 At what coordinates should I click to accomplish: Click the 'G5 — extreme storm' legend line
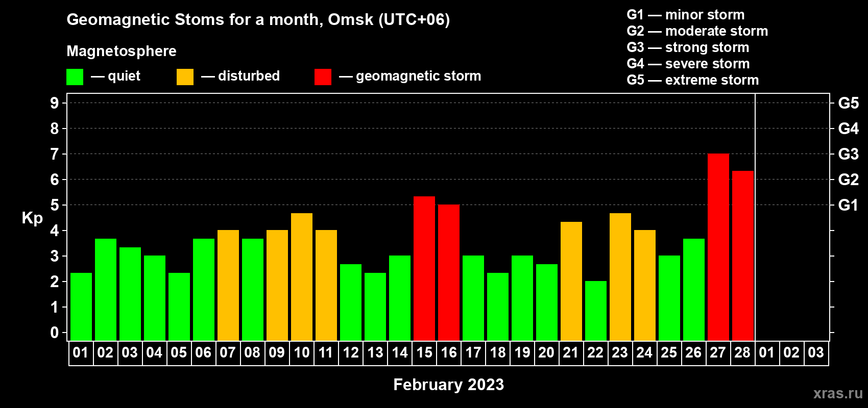[x=693, y=80]
